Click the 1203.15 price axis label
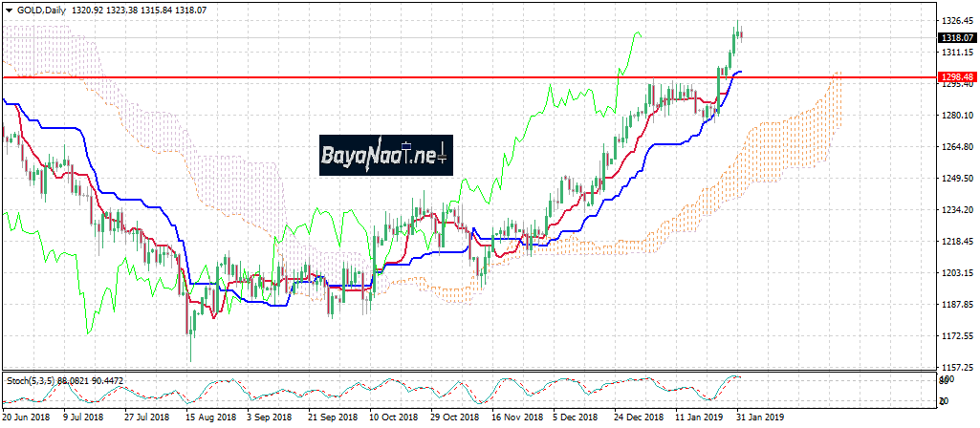This screenshot has width=980, height=428. [956, 273]
